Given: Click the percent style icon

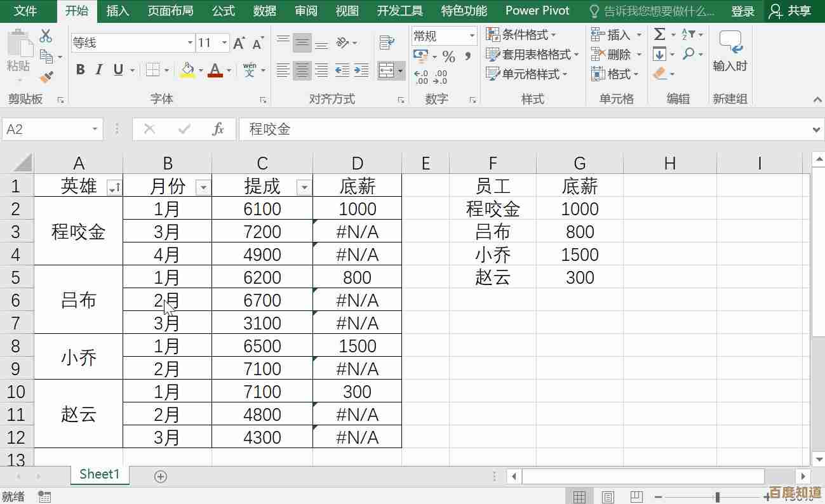Looking at the screenshot, I should [x=448, y=57].
